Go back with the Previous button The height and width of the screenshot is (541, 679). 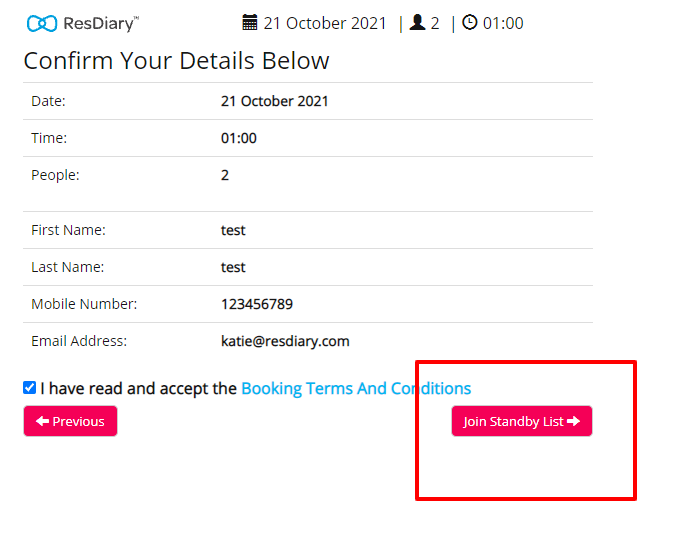(x=70, y=422)
